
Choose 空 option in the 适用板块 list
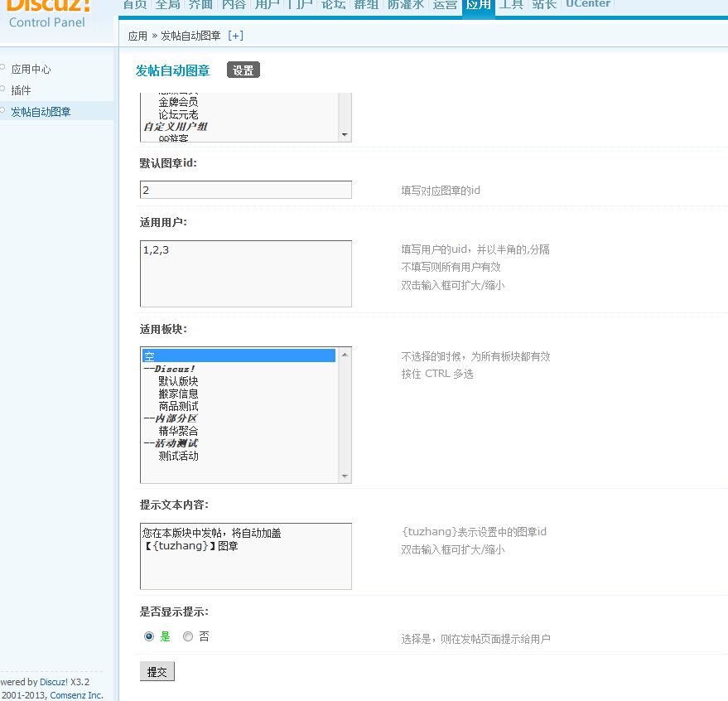click(239, 355)
